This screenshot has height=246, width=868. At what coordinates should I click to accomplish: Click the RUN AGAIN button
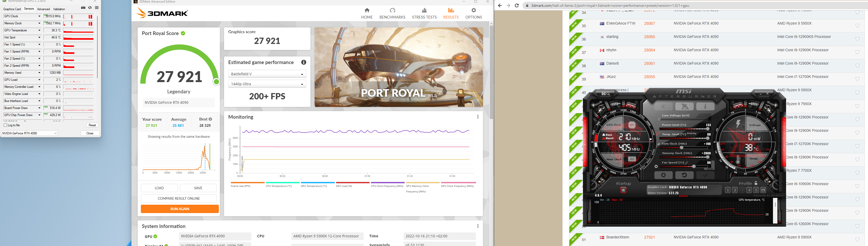click(180, 209)
